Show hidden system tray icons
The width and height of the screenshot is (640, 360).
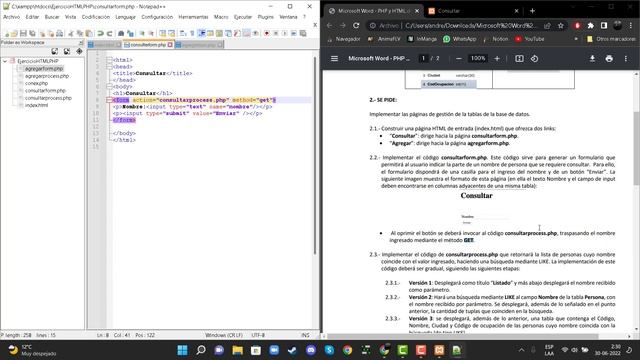pos(521,350)
